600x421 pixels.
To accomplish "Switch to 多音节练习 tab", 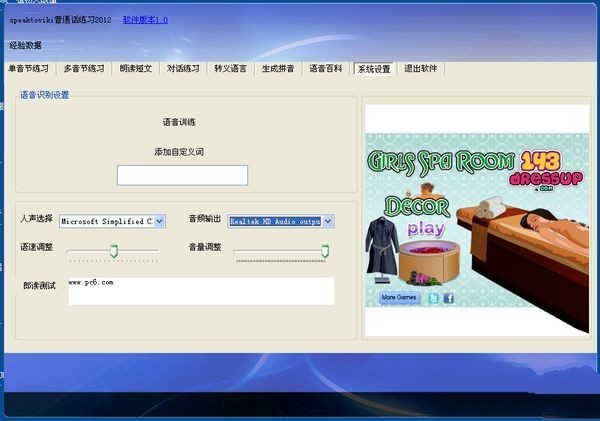I will pos(84,69).
